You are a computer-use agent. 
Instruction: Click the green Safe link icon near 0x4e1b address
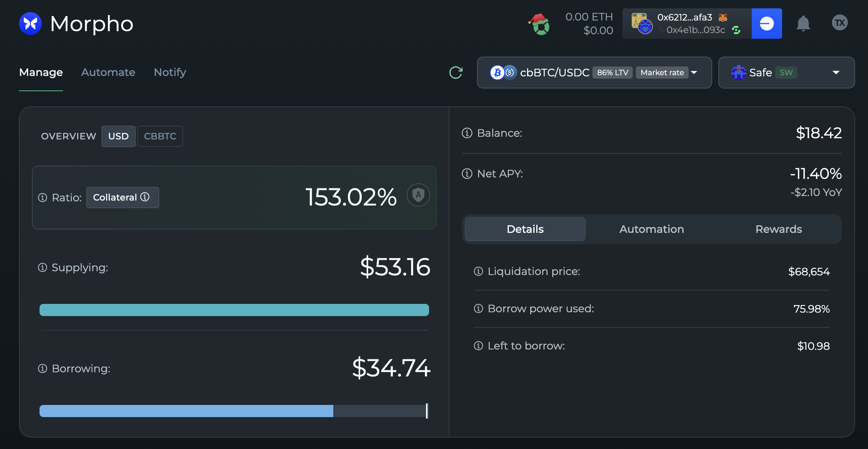(x=736, y=30)
